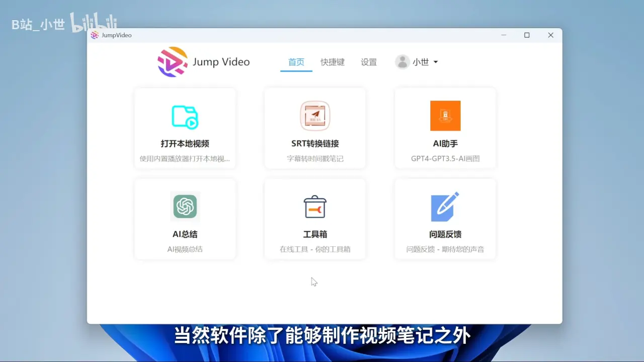Click the 问题反馈 pencil note icon
Viewport: 644px width, 362px height.
tap(445, 206)
